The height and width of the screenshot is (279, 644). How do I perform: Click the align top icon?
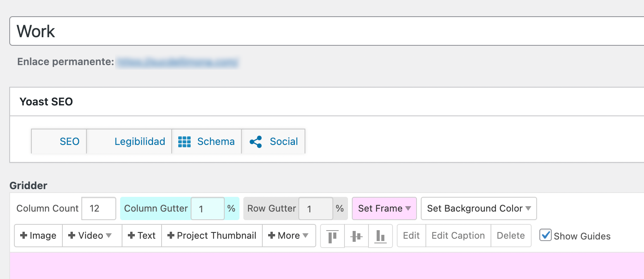pyautogui.click(x=332, y=236)
